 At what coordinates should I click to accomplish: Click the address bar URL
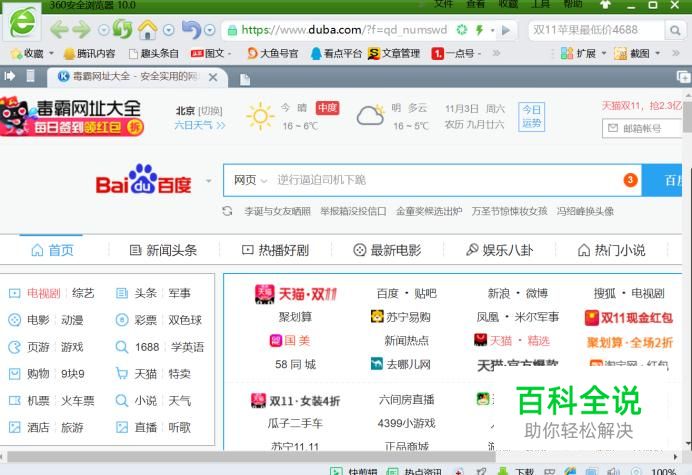point(344,30)
